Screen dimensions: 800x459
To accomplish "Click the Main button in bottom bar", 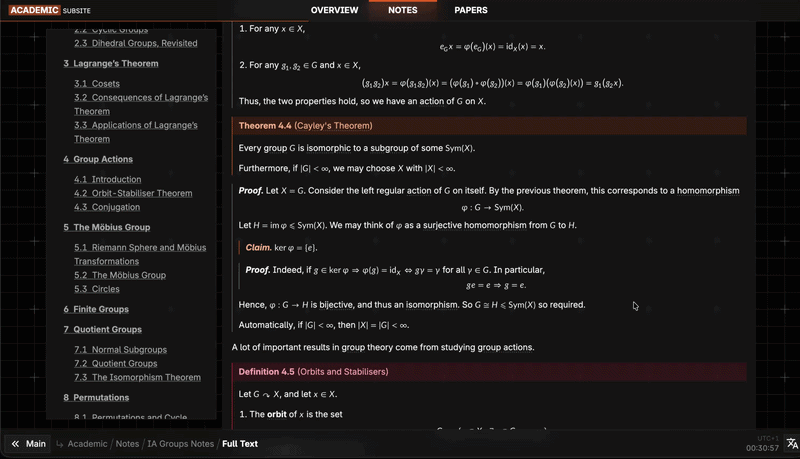I will pos(29,444).
